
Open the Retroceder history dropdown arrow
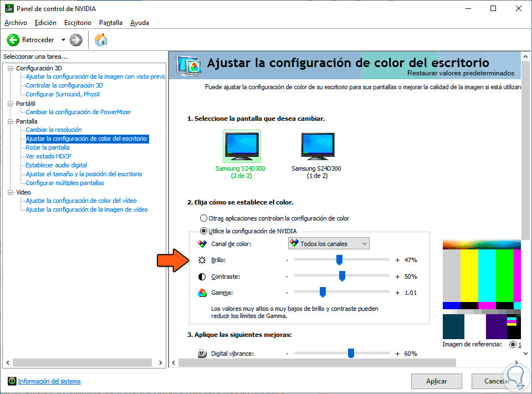pyautogui.click(x=63, y=40)
